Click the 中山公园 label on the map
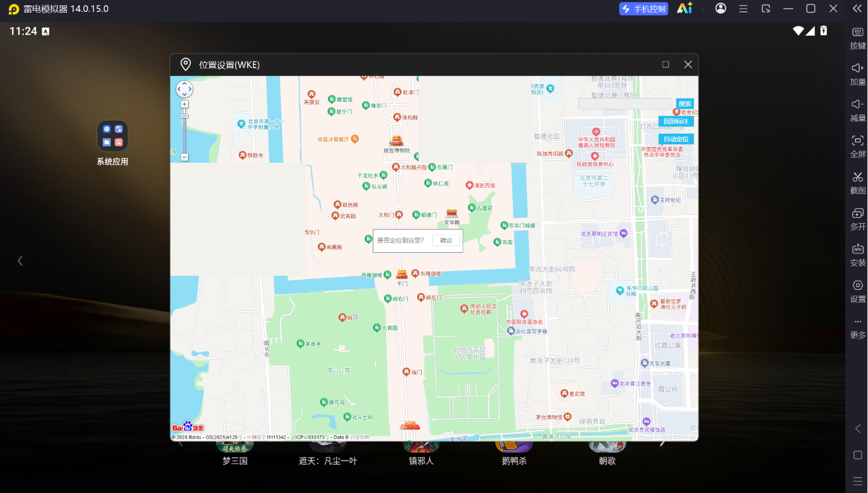Screen dimensions: 868x493 pos(338,371)
